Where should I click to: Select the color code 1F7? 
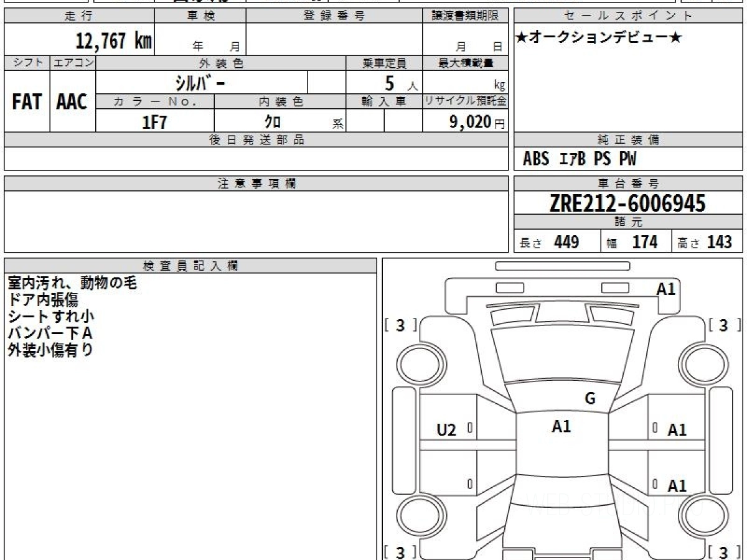tap(155, 122)
